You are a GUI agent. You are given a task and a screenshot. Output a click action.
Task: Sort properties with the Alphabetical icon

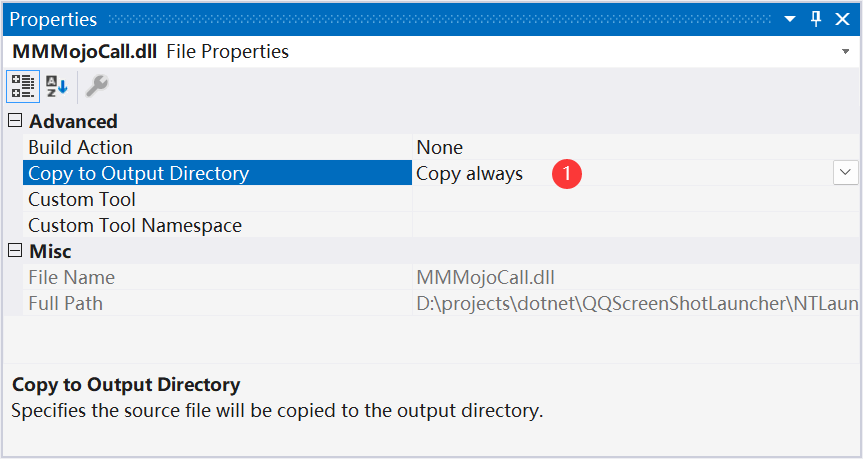click(x=57, y=86)
